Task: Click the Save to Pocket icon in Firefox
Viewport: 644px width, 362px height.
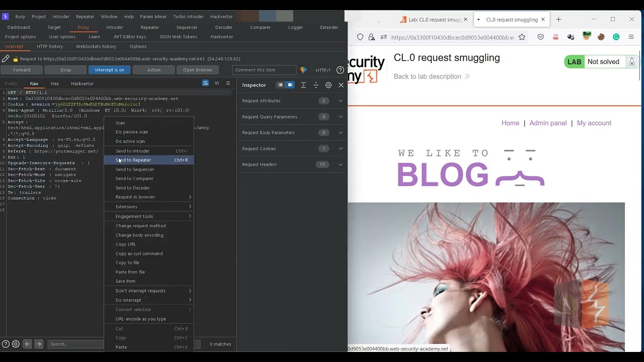Action: click(x=541, y=37)
